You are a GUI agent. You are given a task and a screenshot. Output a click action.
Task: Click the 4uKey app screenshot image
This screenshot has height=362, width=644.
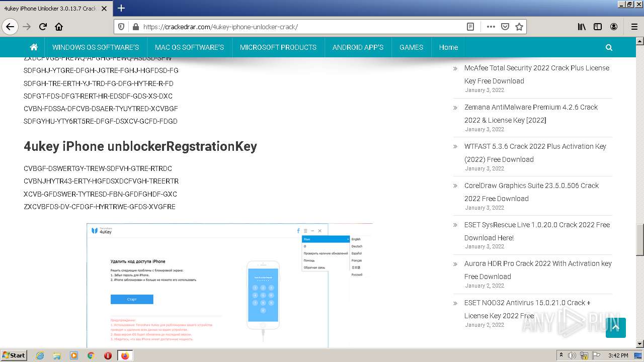[229, 286]
